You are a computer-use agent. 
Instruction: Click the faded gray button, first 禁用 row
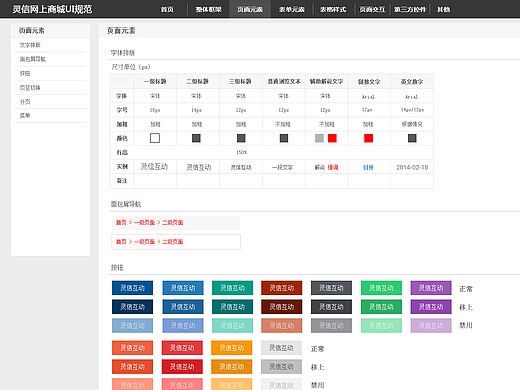[x=331, y=325]
